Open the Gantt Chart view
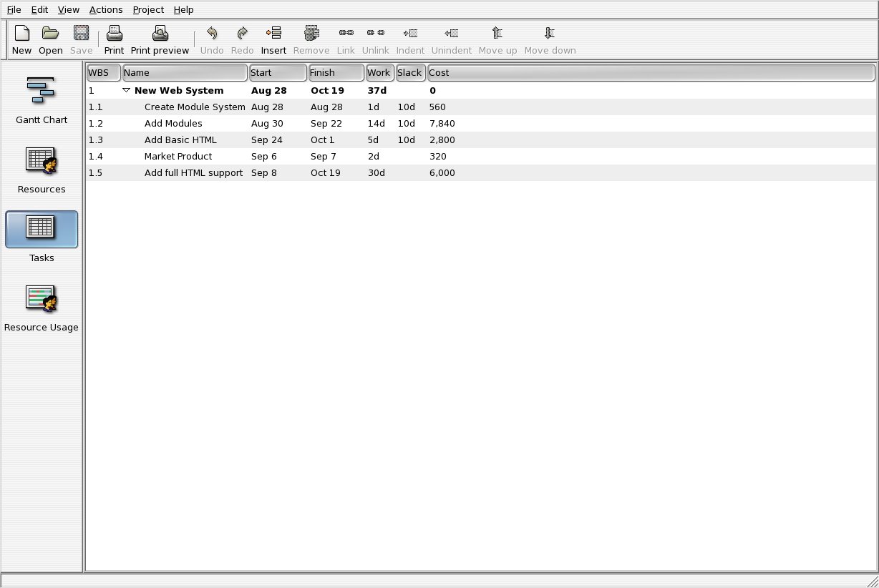 click(x=42, y=100)
